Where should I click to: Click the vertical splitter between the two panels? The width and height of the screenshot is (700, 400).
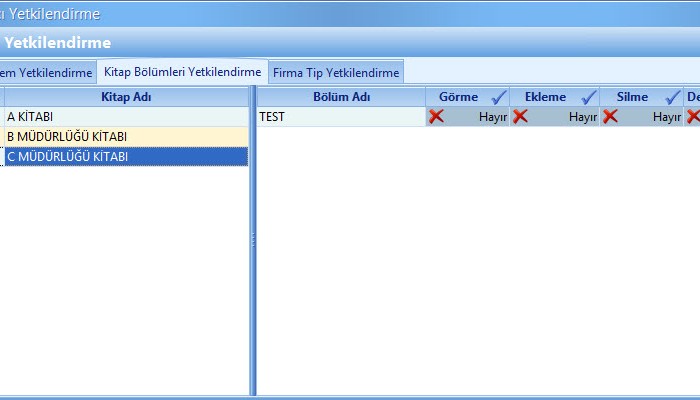[253, 240]
